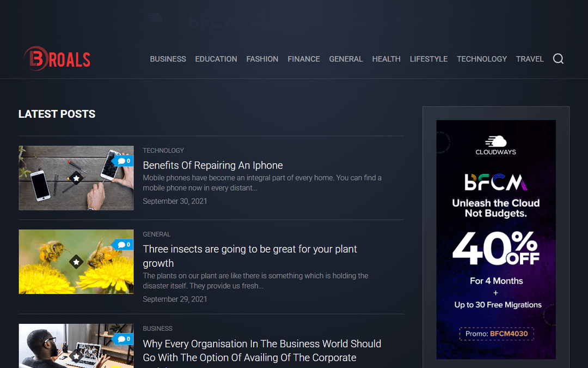
Task: Click TECHNOLOGY category label above iPhone post
Action: coord(163,150)
